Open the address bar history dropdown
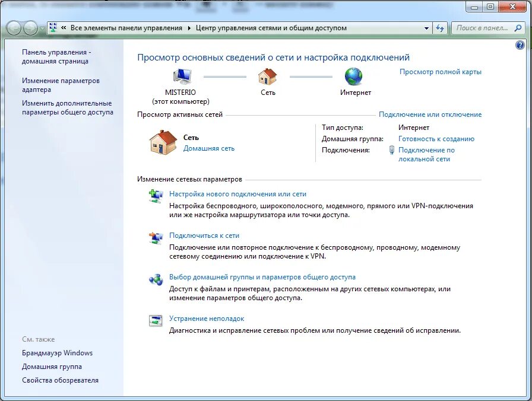The image size is (532, 401). pos(426,28)
